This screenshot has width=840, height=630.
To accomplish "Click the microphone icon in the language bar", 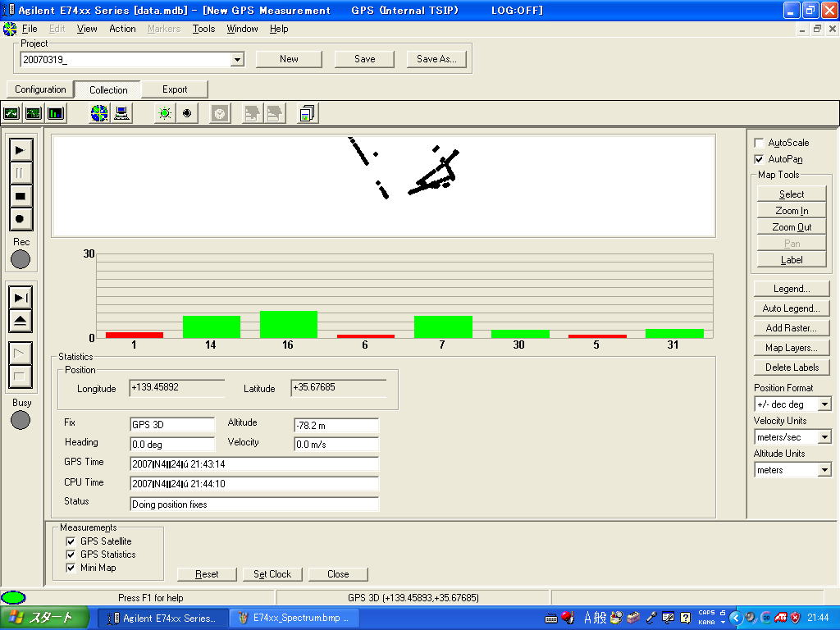I will (651, 618).
